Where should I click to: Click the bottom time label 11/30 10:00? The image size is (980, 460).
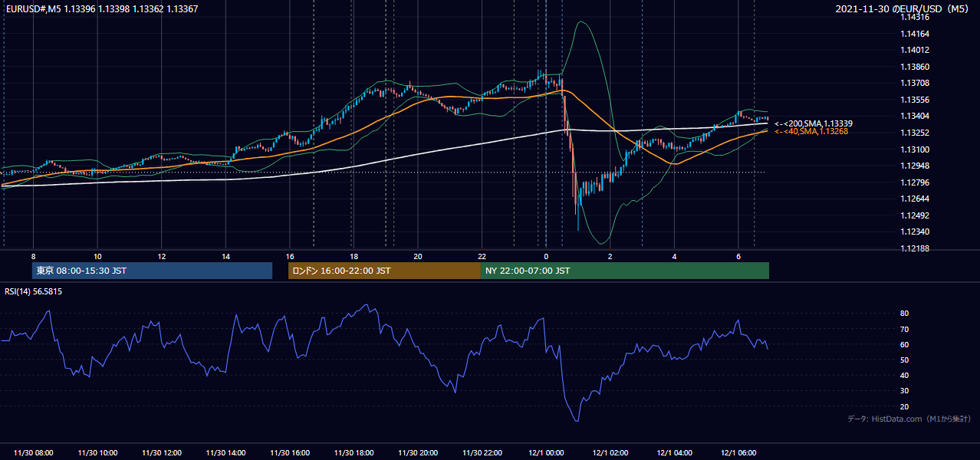point(97,453)
